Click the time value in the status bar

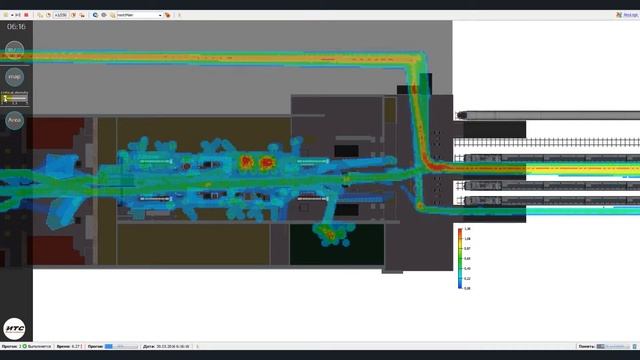[76, 346]
